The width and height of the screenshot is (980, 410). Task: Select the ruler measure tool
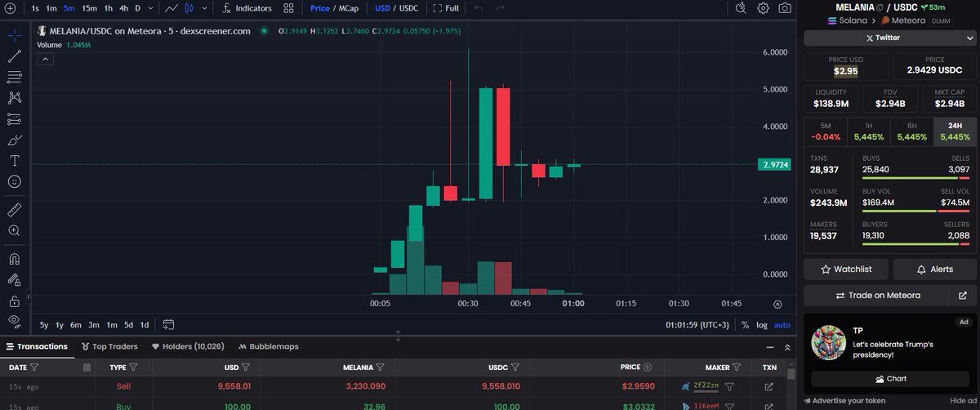pyautogui.click(x=14, y=210)
